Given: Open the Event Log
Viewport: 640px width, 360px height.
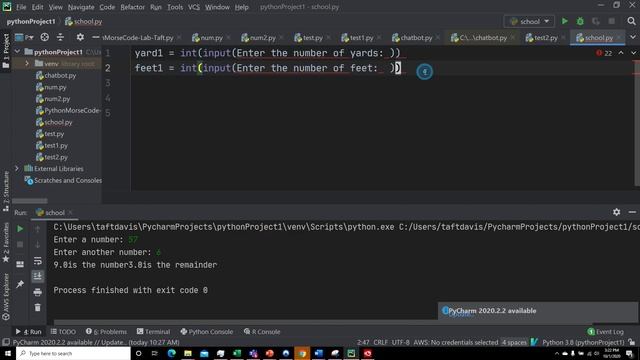Looking at the screenshot, I should (x=606, y=331).
